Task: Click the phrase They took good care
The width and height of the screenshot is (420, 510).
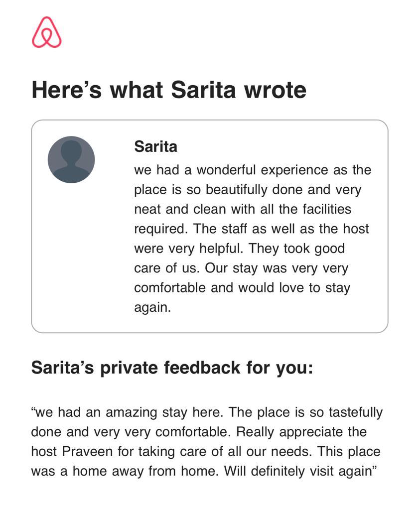Action: (x=240, y=258)
